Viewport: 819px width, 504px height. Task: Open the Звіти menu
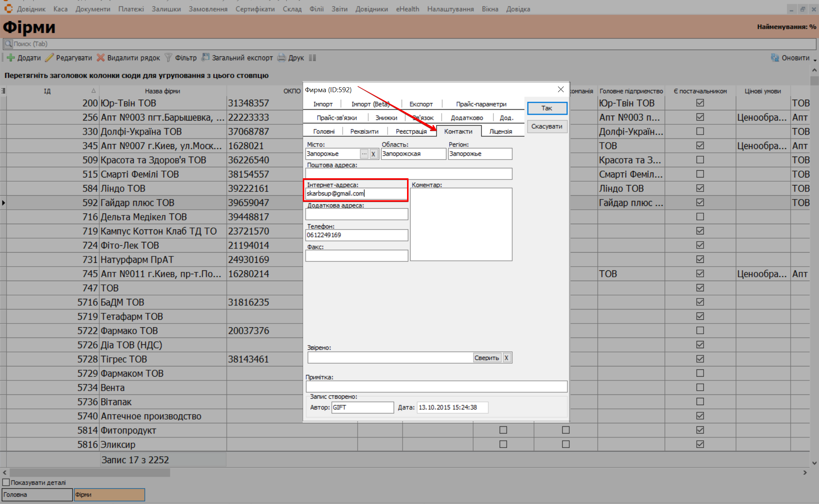point(339,9)
